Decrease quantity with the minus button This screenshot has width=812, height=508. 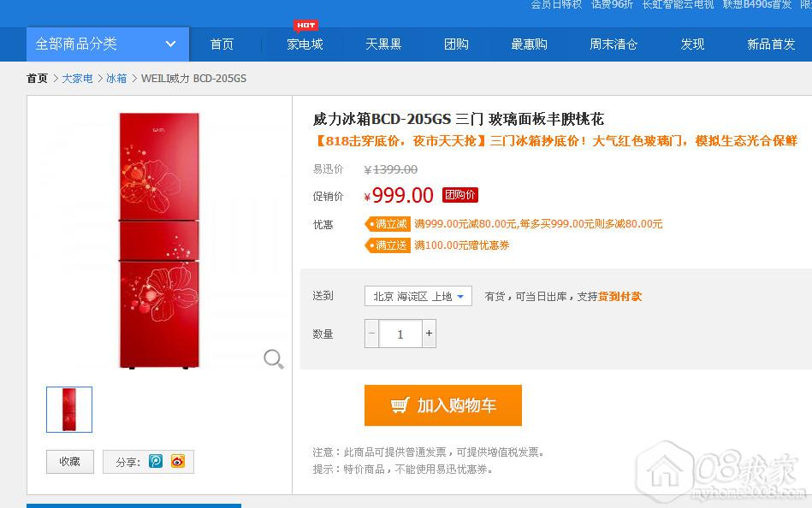(372, 334)
